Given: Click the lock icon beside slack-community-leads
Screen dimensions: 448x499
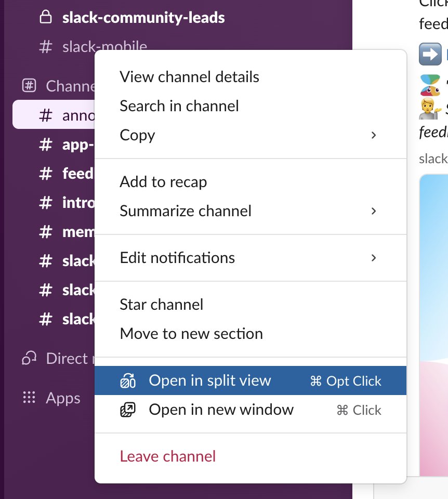Looking at the screenshot, I should point(46,17).
